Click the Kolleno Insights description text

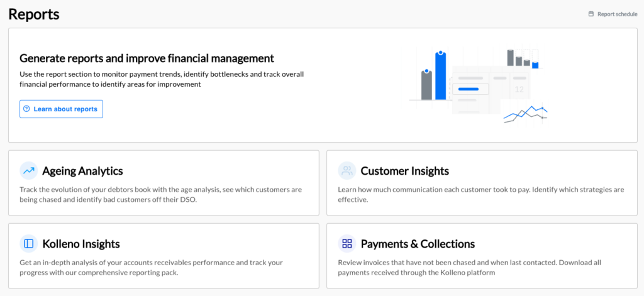(x=151, y=268)
